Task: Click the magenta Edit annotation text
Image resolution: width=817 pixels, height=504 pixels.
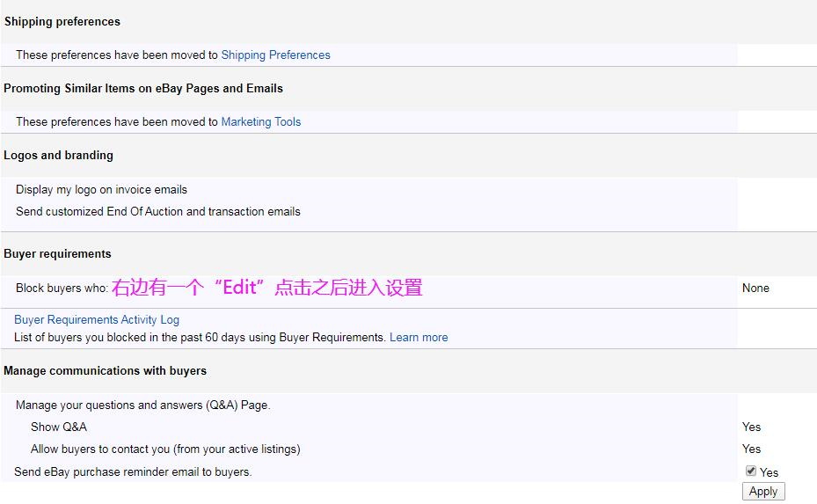Action: [267, 288]
